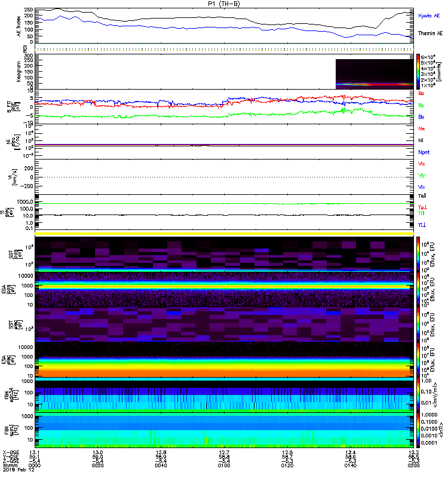Click the [counts] colorbar unit label
The height and width of the screenshot is (478, 448).
tap(439, 72)
